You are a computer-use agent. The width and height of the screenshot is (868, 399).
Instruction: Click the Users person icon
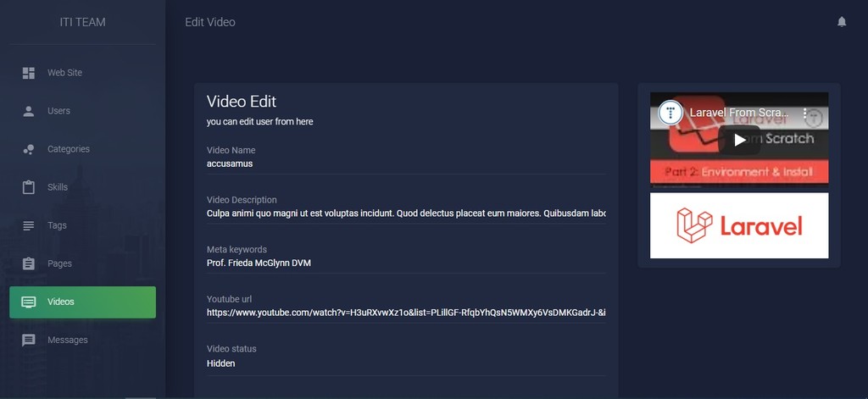click(28, 111)
